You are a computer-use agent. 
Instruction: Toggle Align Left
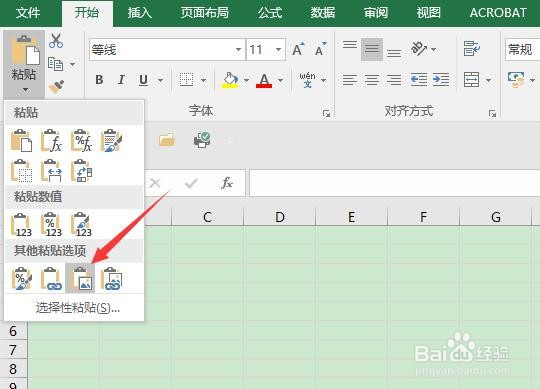coord(350,80)
